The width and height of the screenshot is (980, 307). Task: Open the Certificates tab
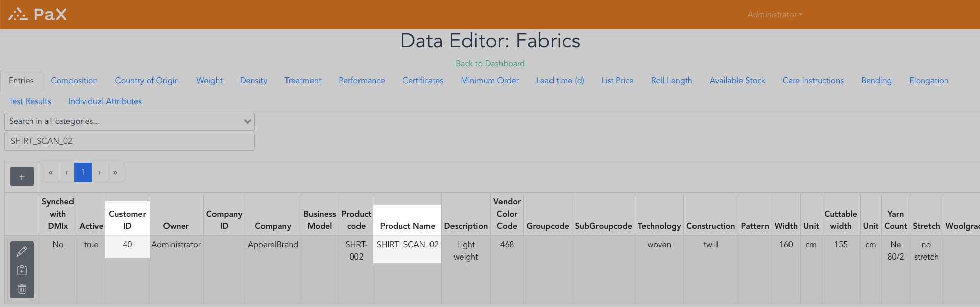[423, 81]
